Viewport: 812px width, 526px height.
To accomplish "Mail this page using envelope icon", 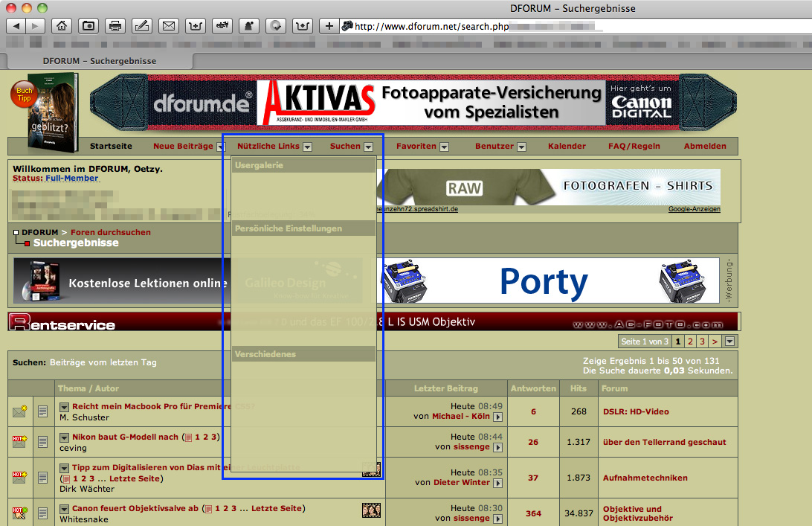I will pyautogui.click(x=168, y=26).
